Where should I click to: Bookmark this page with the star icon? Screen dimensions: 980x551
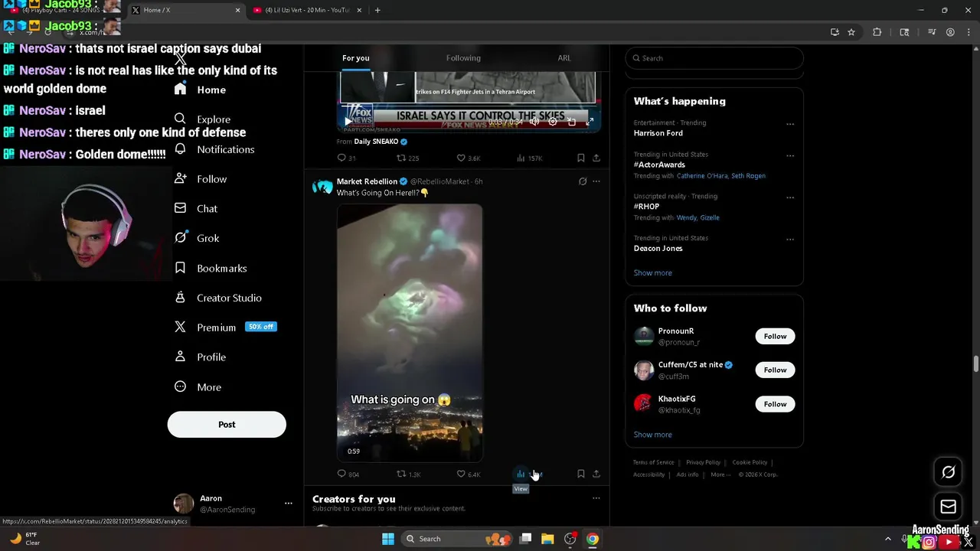tap(851, 32)
